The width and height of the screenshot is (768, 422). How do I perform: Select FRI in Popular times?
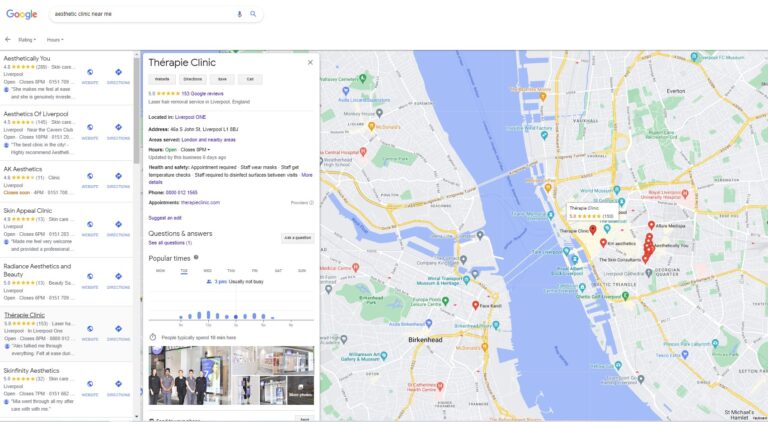254,271
